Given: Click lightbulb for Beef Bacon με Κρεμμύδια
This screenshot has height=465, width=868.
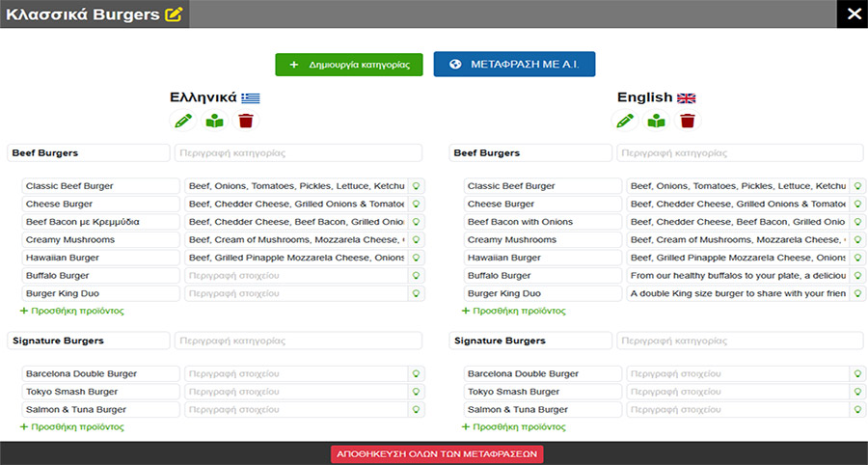Looking at the screenshot, I should coord(417,222).
